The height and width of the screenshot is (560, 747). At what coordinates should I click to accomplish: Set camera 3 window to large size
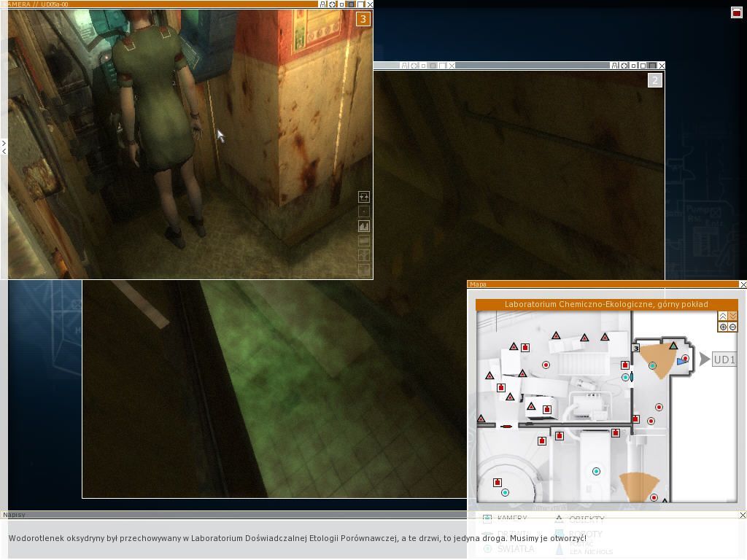(x=360, y=4)
